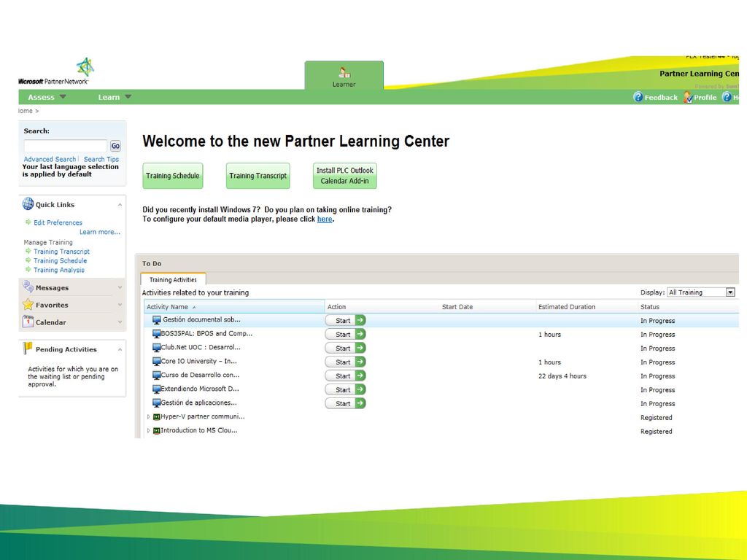
Task: Open the Feedback link in header
Action: (661, 97)
